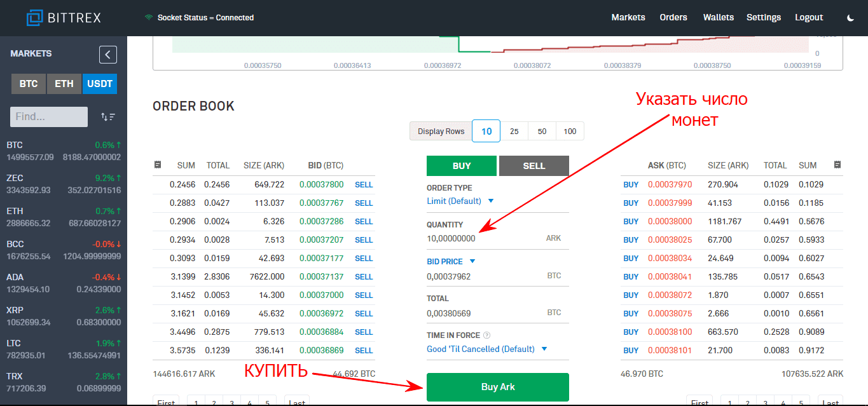Click SELL on the 0.00037767 bid row

point(364,203)
